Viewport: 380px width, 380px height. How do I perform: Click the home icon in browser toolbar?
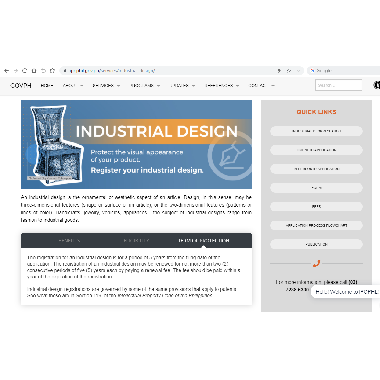tap(52, 71)
